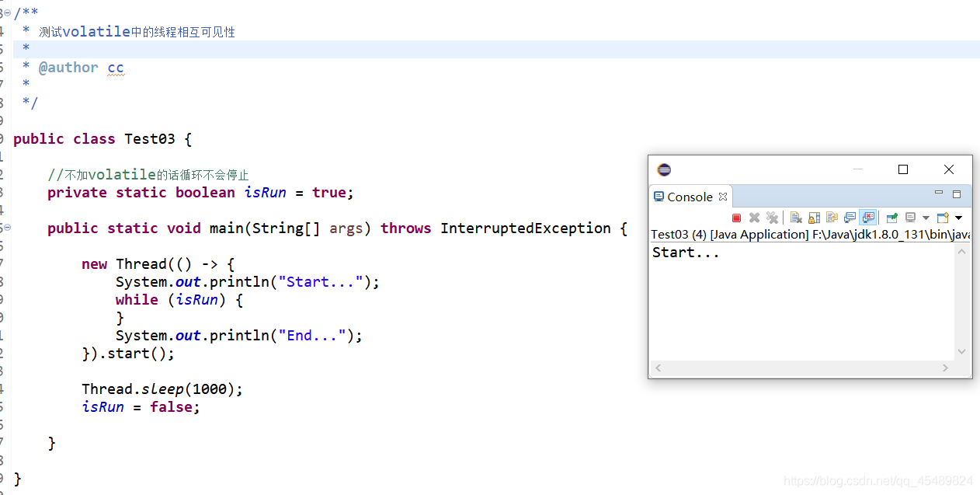The height and width of the screenshot is (495, 980).
Task: Click the "End..." string literal
Action: pyautogui.click(x=313, y=336)
